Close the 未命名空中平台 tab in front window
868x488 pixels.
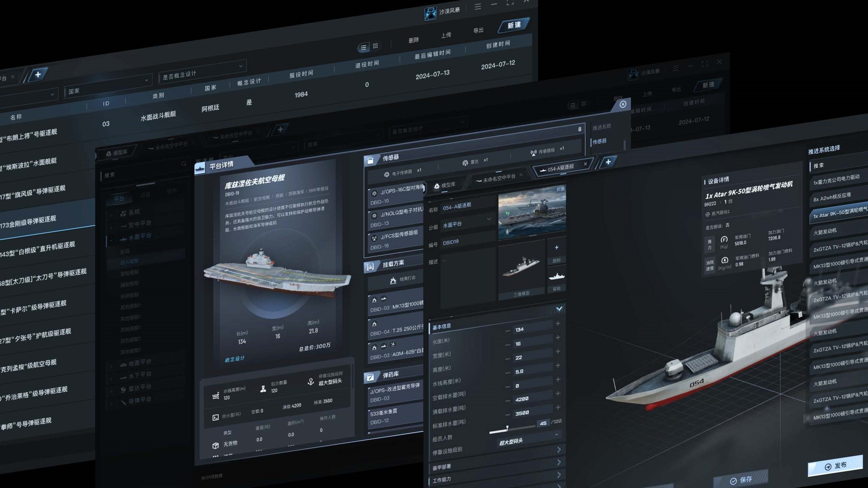click(521, 175)
